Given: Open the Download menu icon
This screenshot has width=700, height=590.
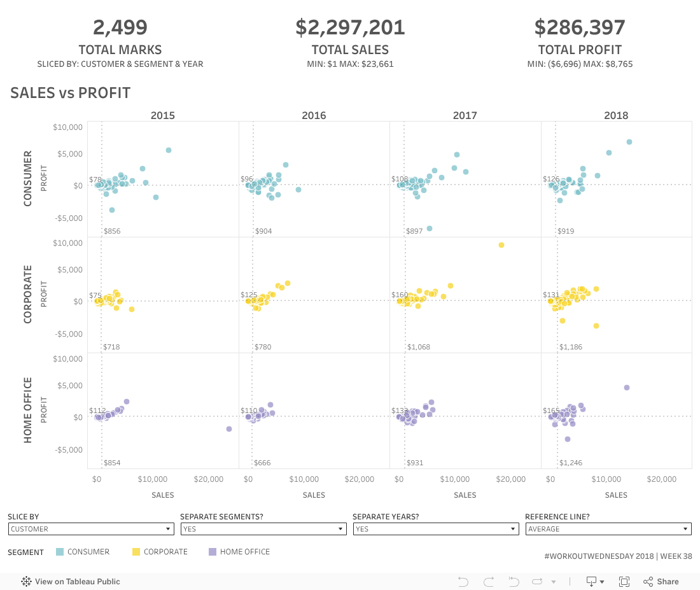Looking at the screenshot, I should [x=594, y=581].
